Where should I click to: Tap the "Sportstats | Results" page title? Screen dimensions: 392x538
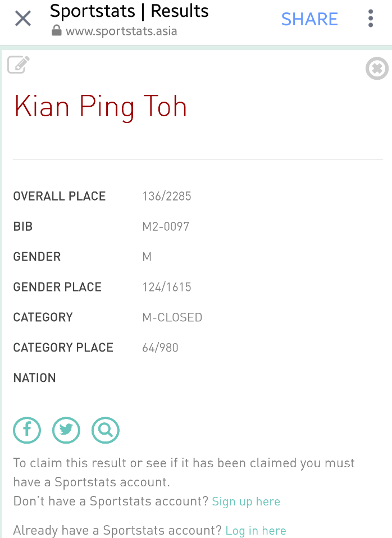[x=129, y=11]
